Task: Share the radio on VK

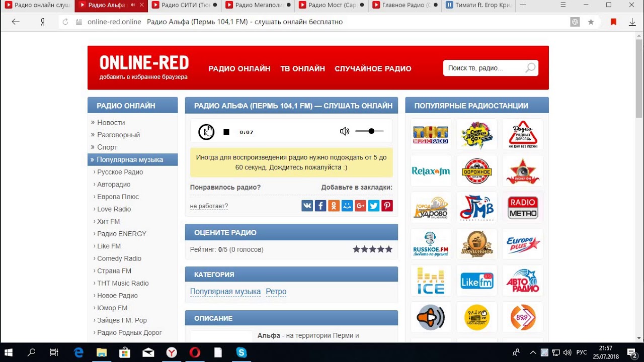Action: tap(307, 205)
